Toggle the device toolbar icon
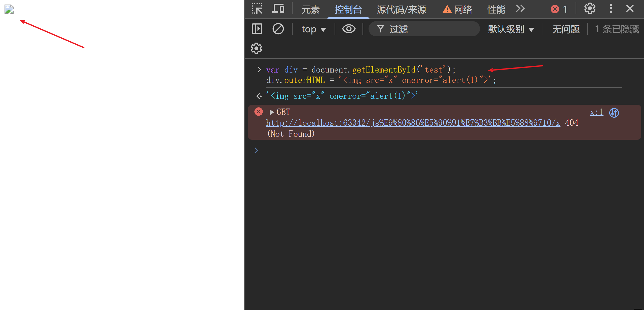 click(278, 9)
